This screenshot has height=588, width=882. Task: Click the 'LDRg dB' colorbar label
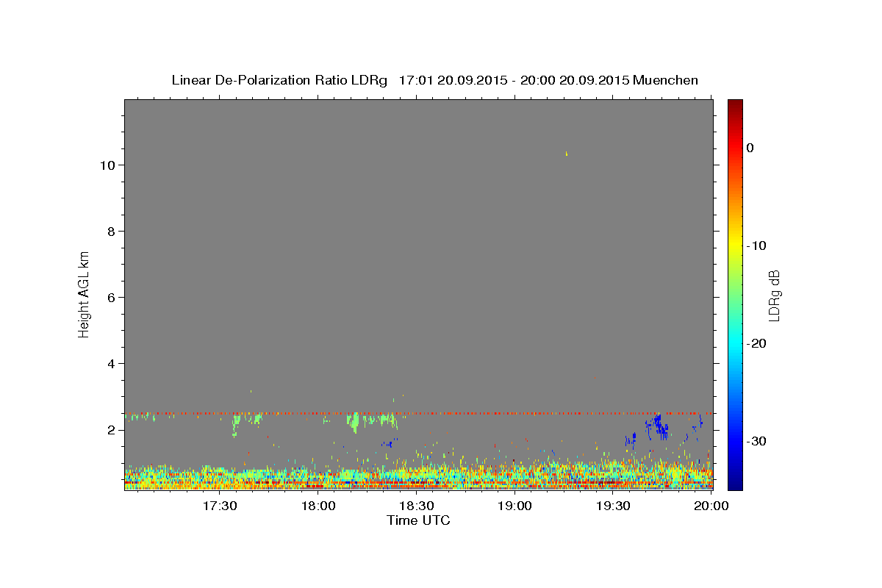(x=774, y=295)
